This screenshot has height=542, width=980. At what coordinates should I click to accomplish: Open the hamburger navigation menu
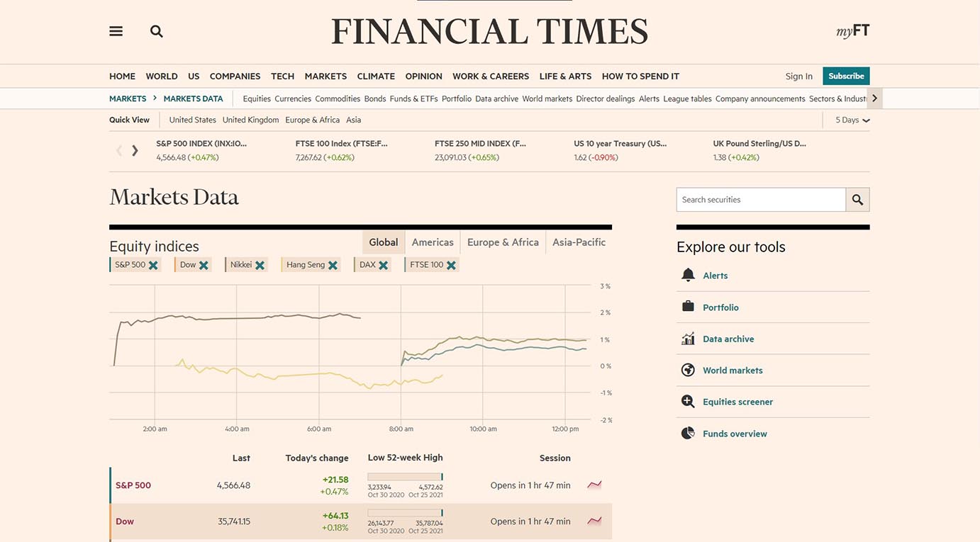pyautogui.click(x=116, y=31)
